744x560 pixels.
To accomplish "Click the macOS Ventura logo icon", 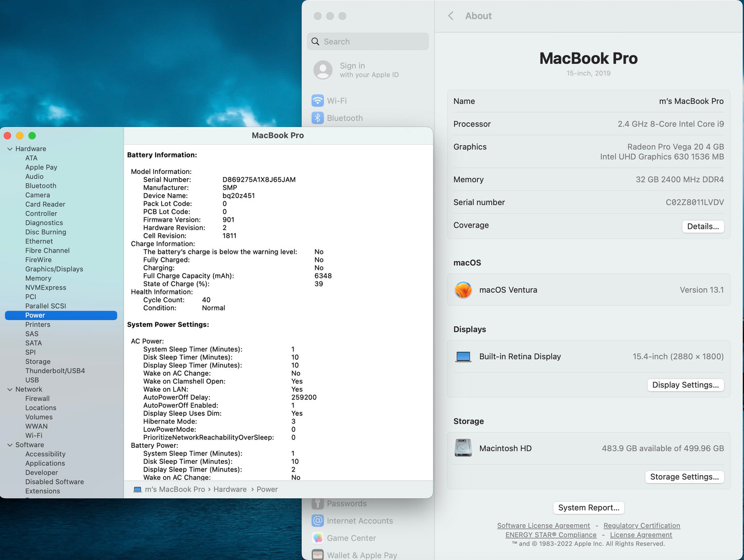I will click(x=463, y=290).
